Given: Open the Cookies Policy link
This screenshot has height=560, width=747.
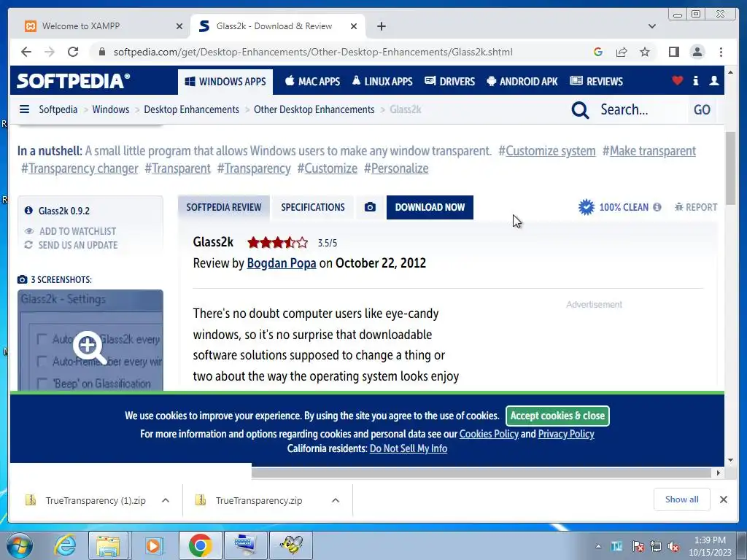Looking at the screenshot, I should 488,434.
